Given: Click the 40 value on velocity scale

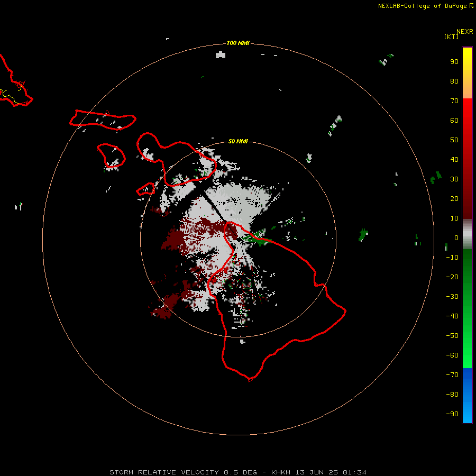Looking at the screenshot, I should point(454,160).
